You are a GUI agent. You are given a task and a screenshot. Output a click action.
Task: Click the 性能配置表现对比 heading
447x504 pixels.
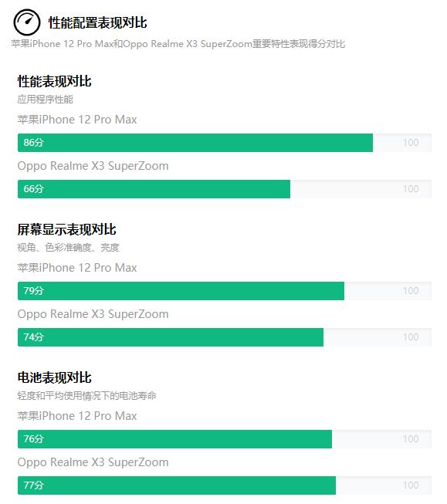click(x=98, y=23)
